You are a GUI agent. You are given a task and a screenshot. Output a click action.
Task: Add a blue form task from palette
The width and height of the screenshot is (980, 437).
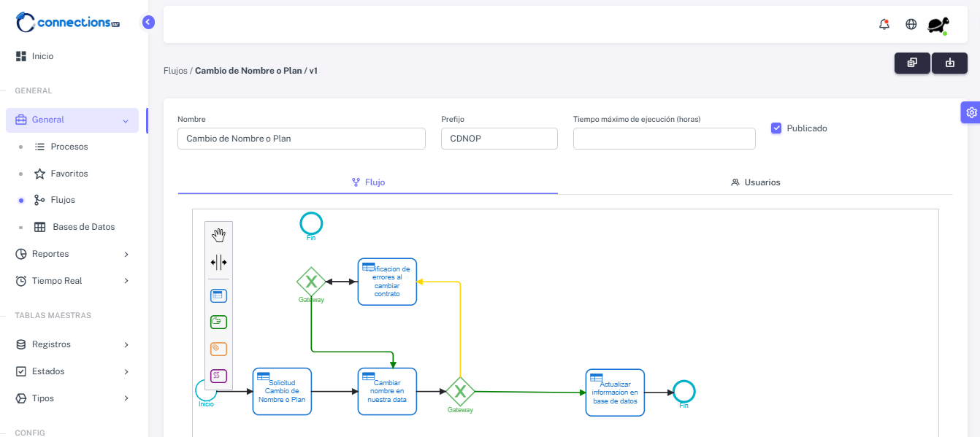point(218,295)
